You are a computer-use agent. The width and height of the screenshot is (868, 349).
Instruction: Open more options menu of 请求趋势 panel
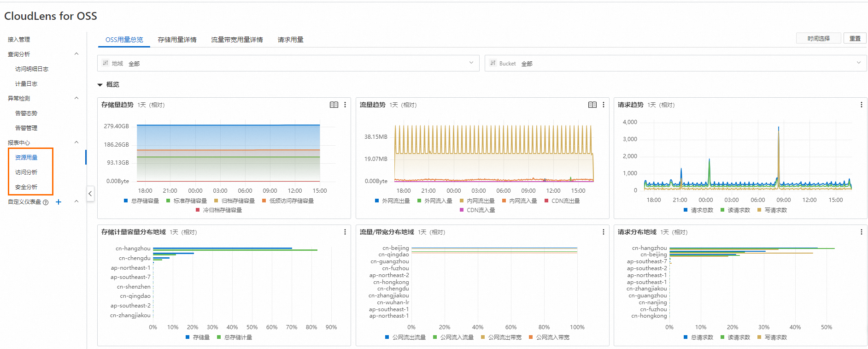tap(862, 105)
